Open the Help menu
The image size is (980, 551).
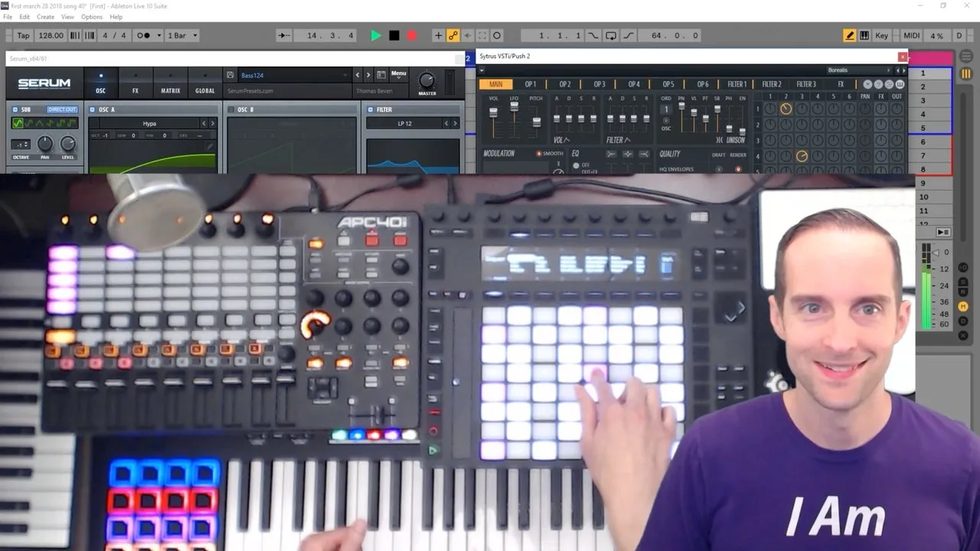116,17
